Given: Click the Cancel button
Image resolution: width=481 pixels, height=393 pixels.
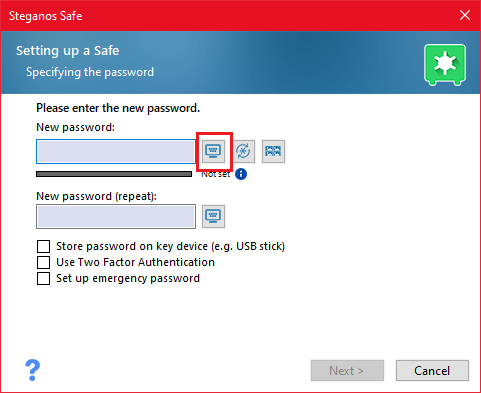Looking at the screenshot, I should tap(432, 370).
